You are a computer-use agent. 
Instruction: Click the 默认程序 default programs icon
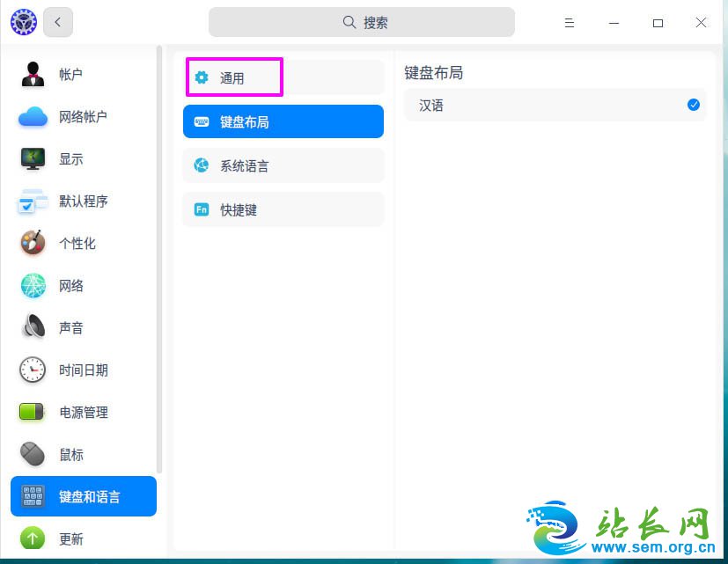33,201
